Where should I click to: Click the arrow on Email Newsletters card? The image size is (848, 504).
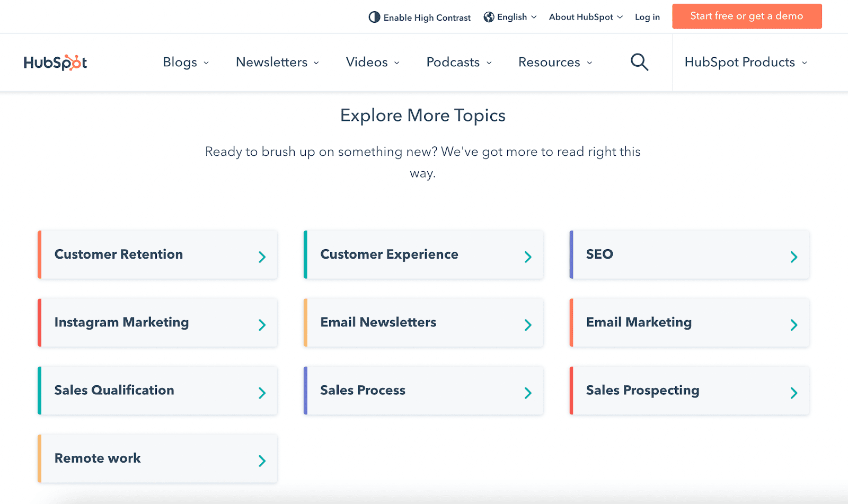point(528,325)
